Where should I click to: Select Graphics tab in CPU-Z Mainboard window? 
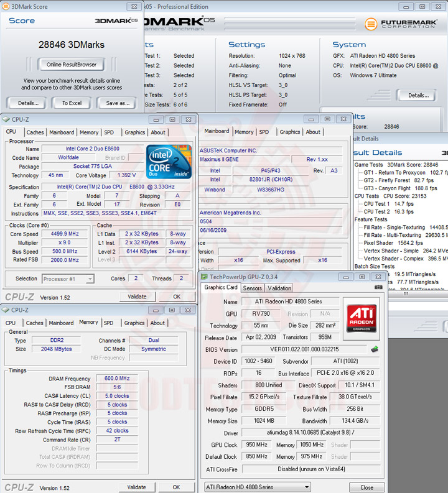click(290, 132)
